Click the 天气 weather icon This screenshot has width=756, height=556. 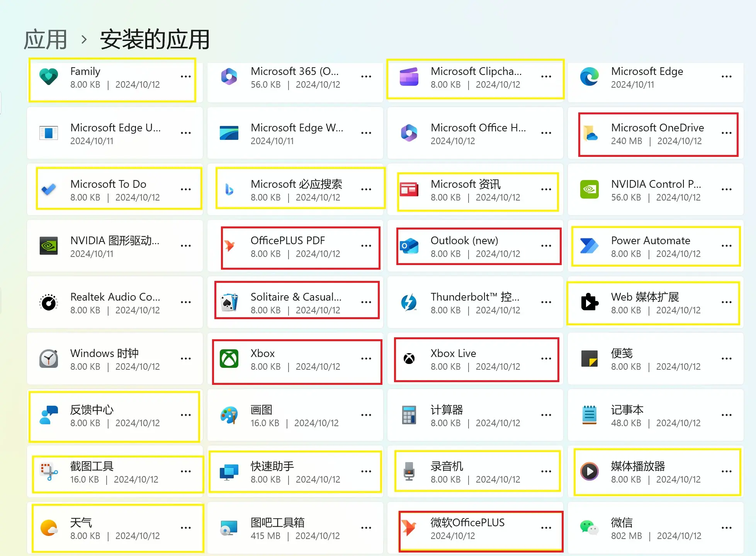49,528
